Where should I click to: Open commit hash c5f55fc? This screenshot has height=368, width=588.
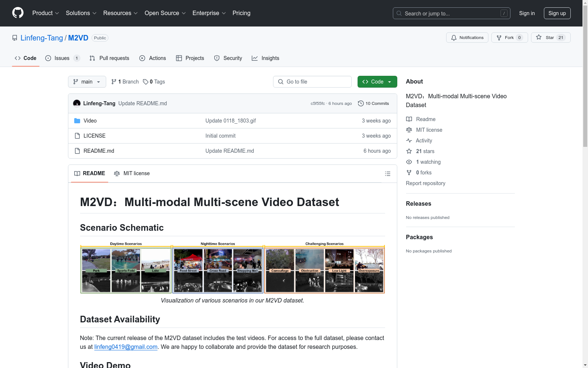(318, 103)
